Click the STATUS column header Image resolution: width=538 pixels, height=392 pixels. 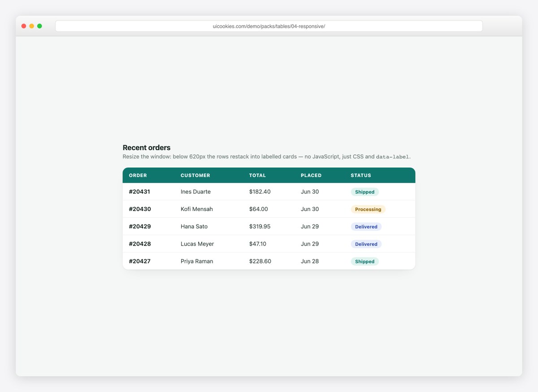361,176
